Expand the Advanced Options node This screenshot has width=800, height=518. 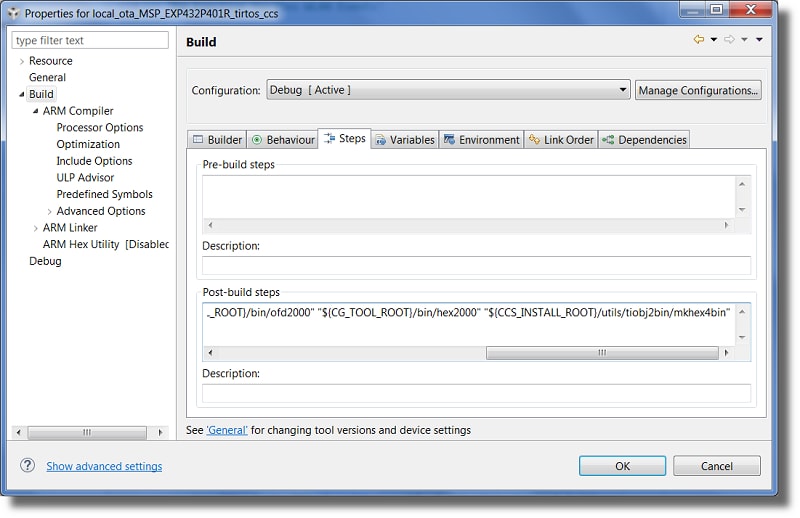50,211
